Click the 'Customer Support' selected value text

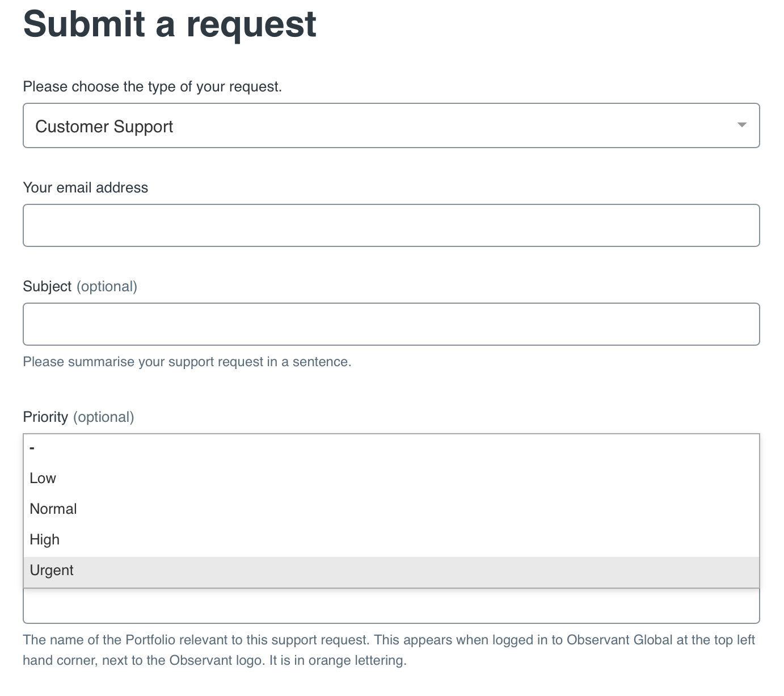coord(104,127)
